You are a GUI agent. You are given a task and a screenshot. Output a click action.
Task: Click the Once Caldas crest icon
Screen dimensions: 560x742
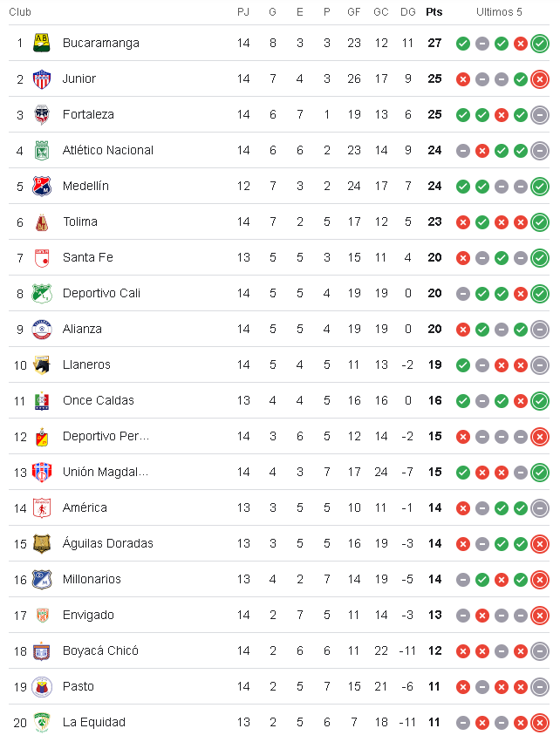click(42, 400)
